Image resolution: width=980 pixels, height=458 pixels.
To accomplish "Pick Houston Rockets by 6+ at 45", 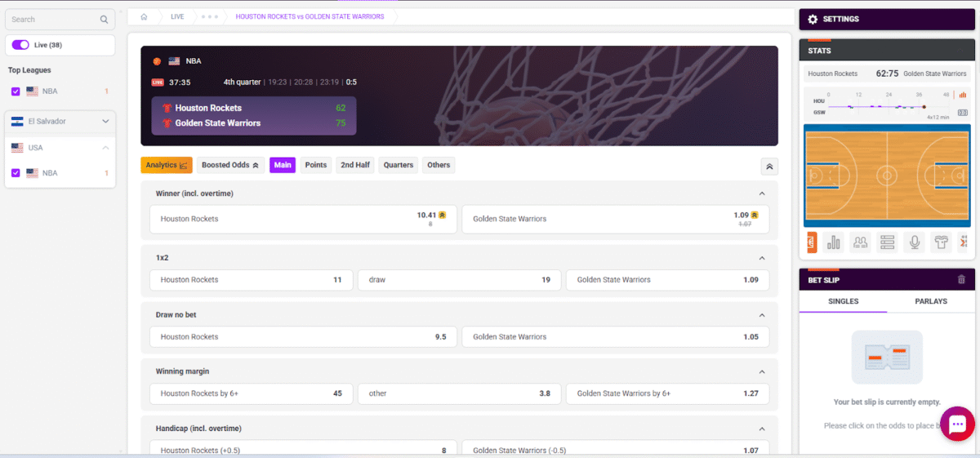I will tap(252, 394).
